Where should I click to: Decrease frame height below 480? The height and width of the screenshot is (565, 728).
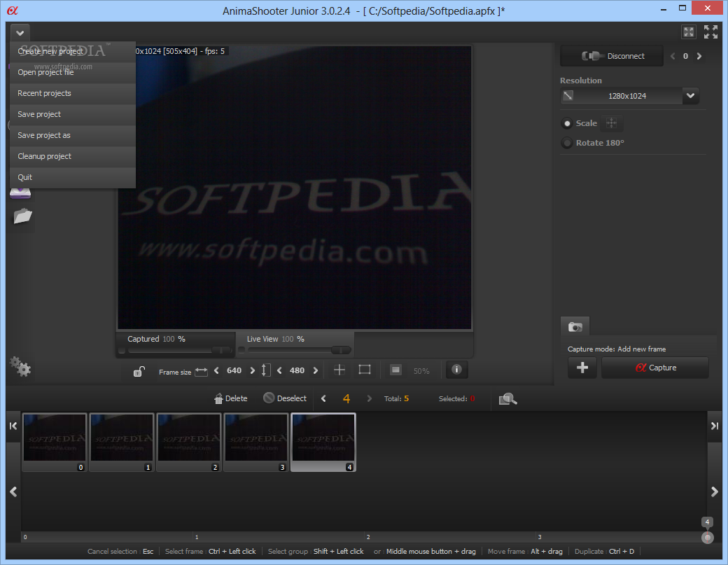(x=279, y=370)
